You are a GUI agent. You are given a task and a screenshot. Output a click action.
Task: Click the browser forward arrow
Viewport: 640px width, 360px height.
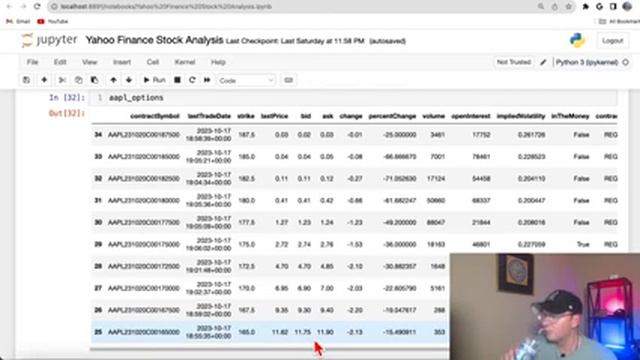(x=23, y=7)
